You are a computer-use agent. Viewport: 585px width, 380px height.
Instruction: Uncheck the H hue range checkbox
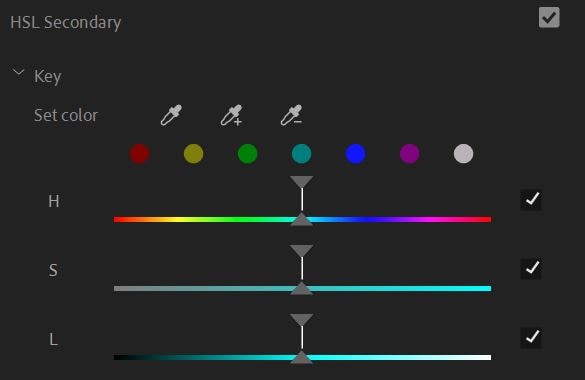tap(531, 200)
